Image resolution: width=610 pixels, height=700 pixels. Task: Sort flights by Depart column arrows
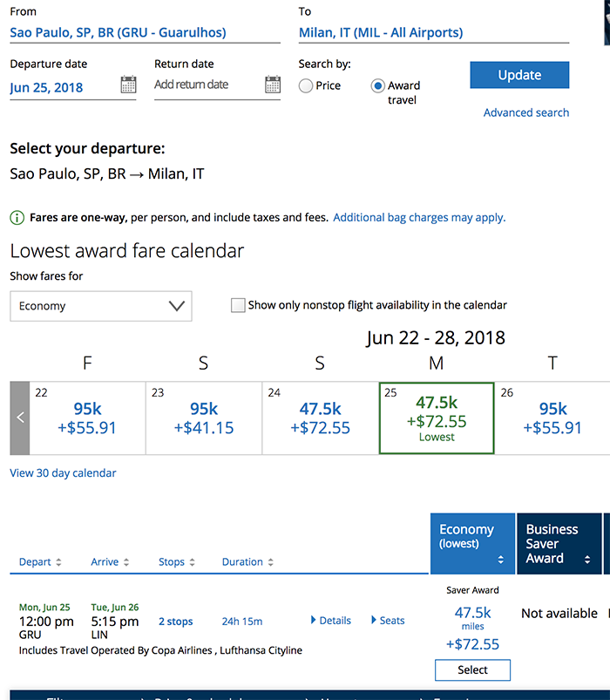(58, 562)
